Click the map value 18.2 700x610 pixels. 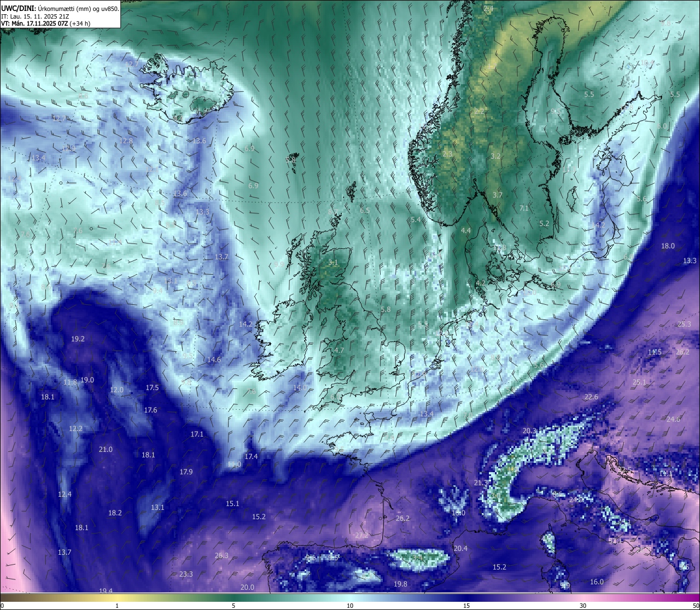pos(115,513)
